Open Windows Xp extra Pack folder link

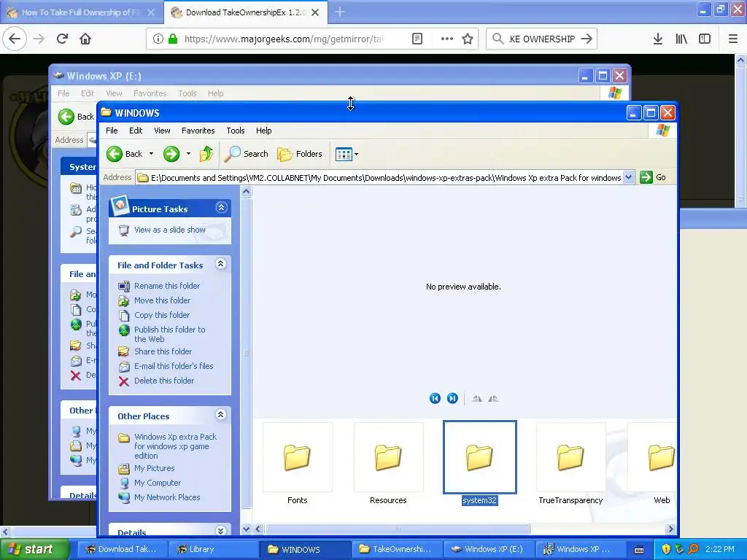pos(175,446)
